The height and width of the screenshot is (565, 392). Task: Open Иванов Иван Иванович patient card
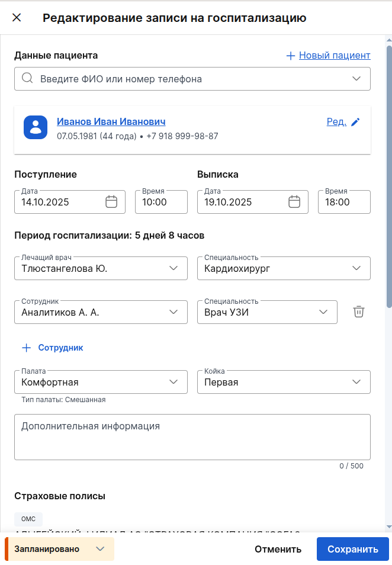110,121
